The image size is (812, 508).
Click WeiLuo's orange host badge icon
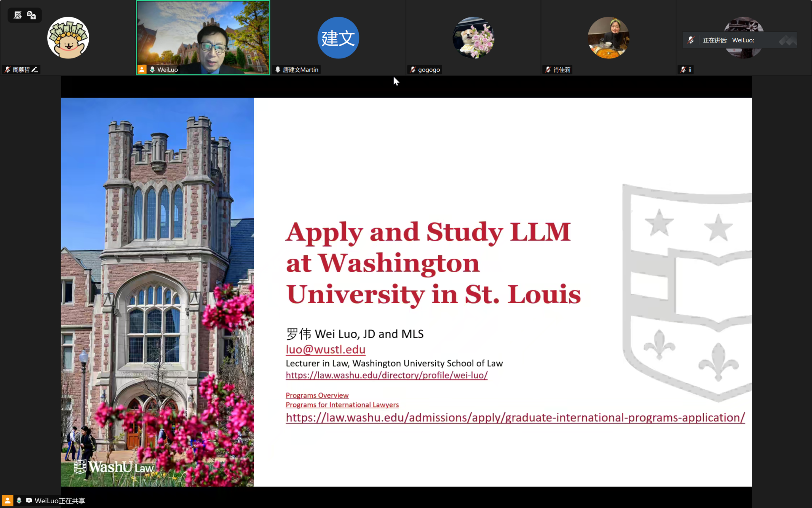coord(142,69)
